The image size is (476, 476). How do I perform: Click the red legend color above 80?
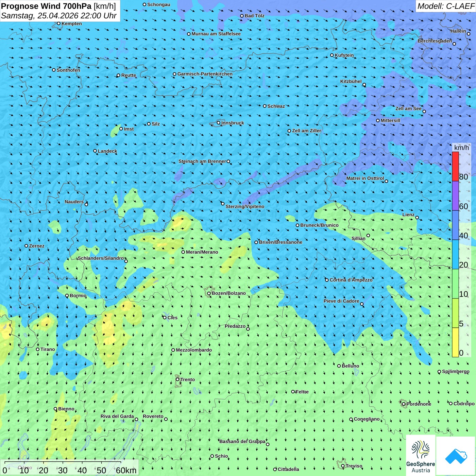tap(455, 166)
